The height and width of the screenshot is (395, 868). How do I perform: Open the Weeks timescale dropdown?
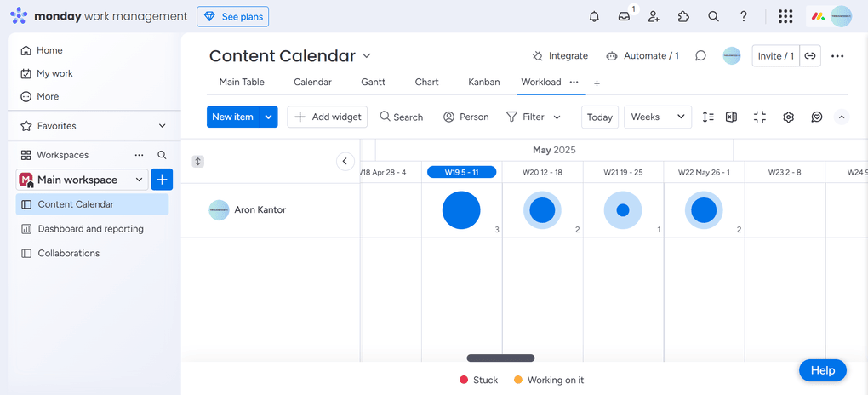click(657, 117)
